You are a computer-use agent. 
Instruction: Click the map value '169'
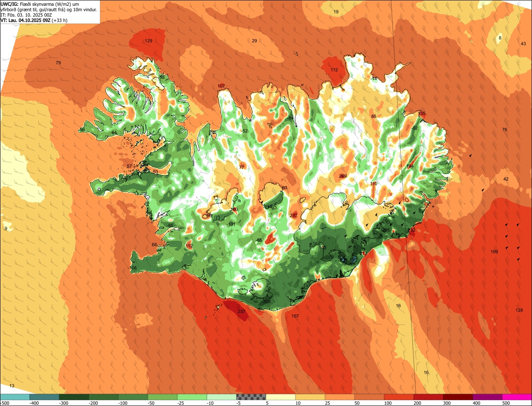click(494, 252)
